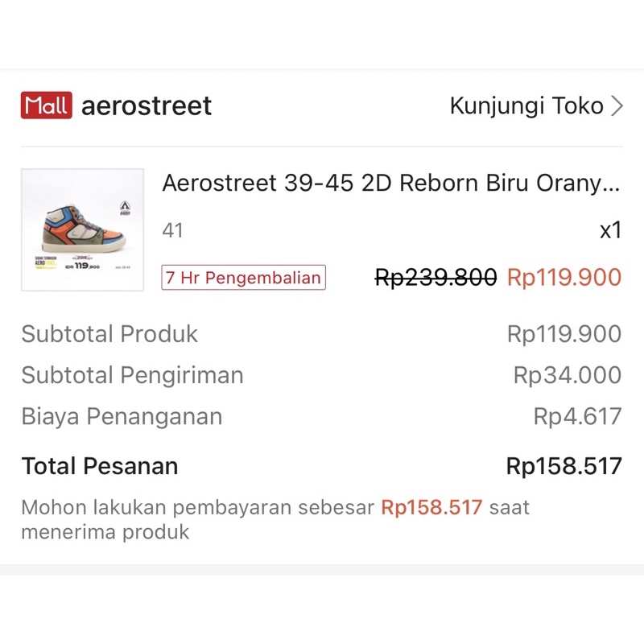Click the highlighted Rp158.517 payment amount
The height and width of the screenshot is (644, 644).
[430, 508]
